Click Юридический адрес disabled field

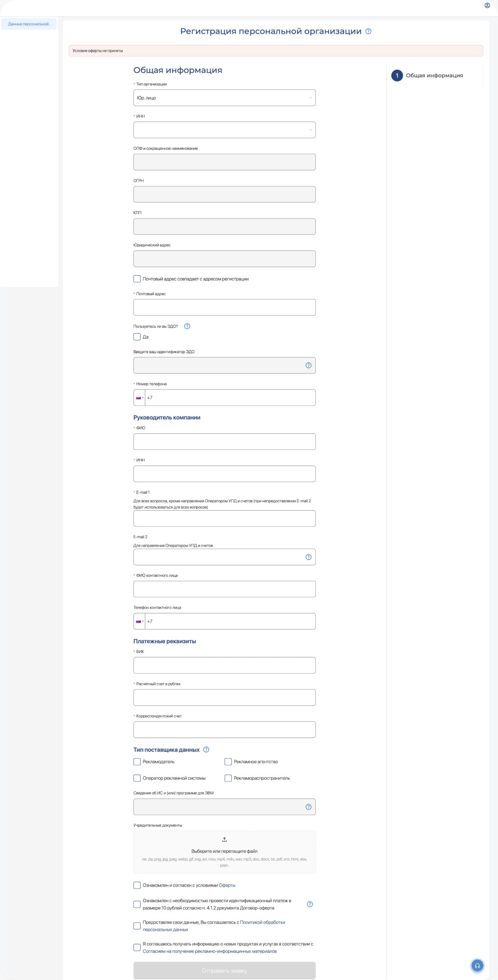tap(225, 259)
